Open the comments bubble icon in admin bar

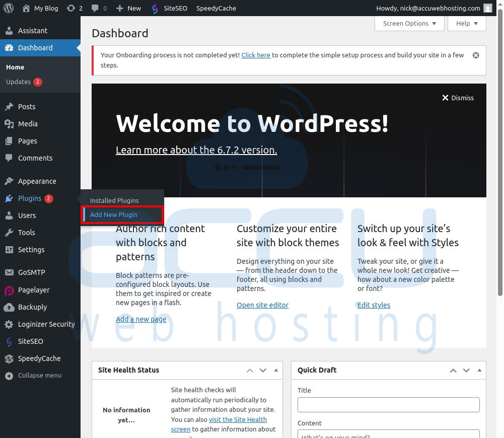95,8
